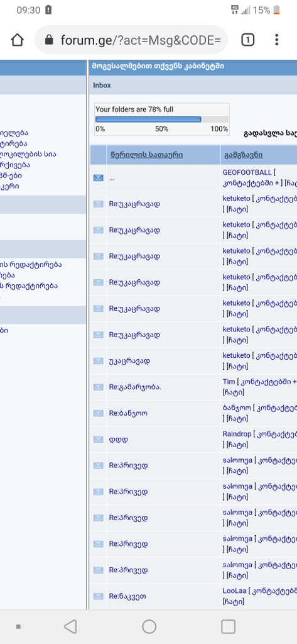Tap the Android recent apps square button
Viewport: 297px width, 644px height.
coord(228,626)
